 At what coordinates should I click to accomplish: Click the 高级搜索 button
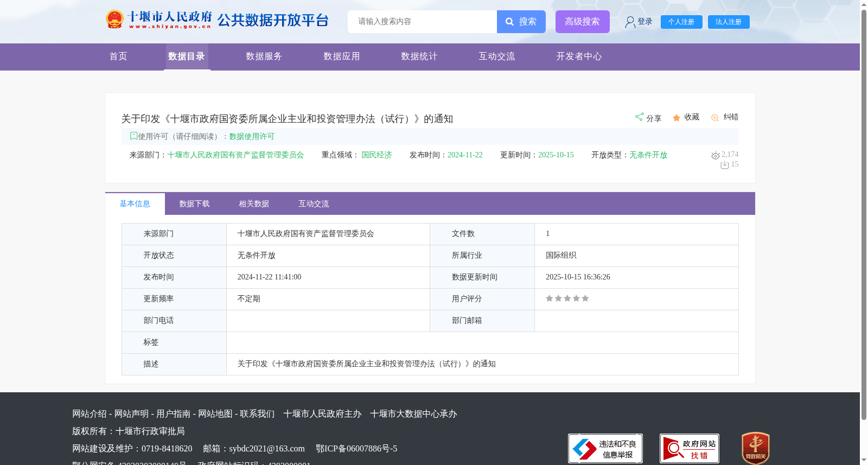[x=583, y=22]
